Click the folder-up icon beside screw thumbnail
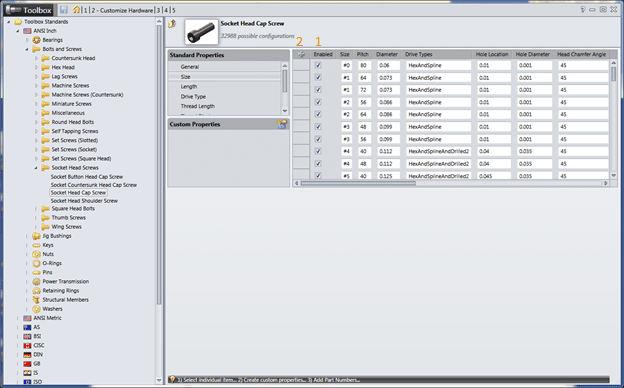This screenshot has height=388, width=624. coord(172,24)
